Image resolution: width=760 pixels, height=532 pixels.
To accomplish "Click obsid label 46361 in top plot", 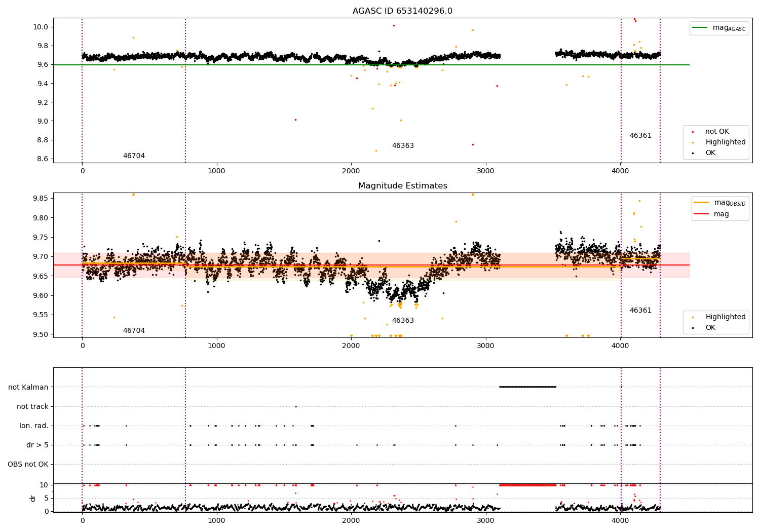I will click(640, 136).
